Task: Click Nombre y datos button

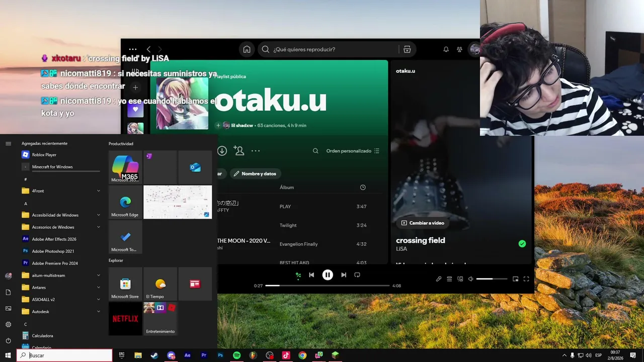Action: click(255, 174)
